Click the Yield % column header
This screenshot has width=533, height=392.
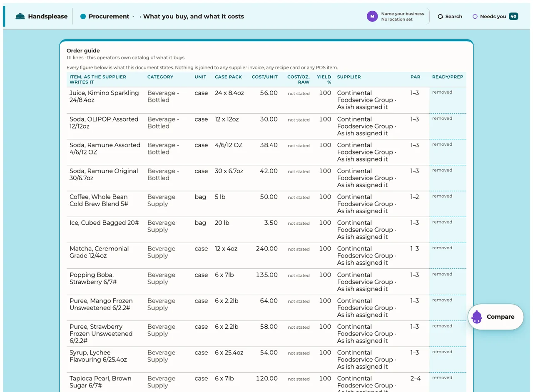click(x=324, y=79)
